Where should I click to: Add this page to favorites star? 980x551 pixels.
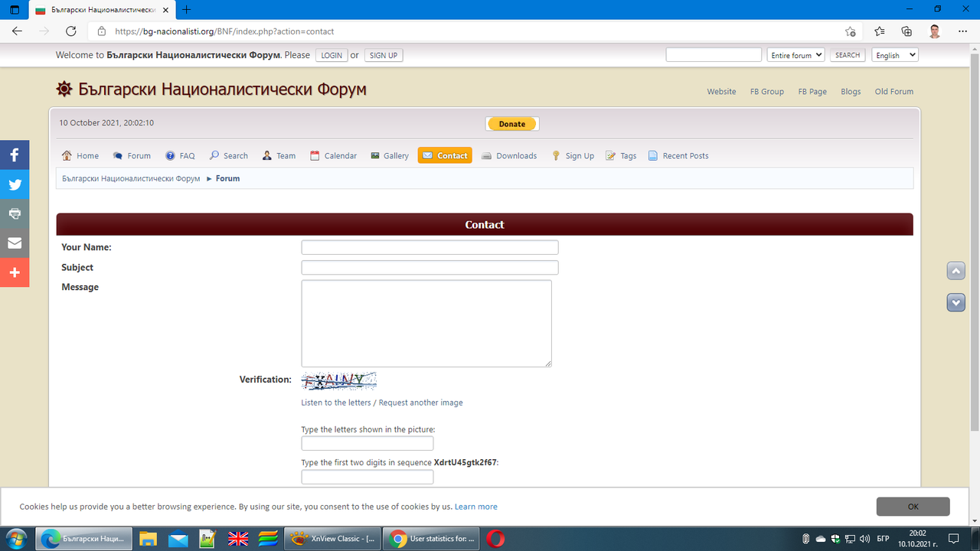pos(851,31)
